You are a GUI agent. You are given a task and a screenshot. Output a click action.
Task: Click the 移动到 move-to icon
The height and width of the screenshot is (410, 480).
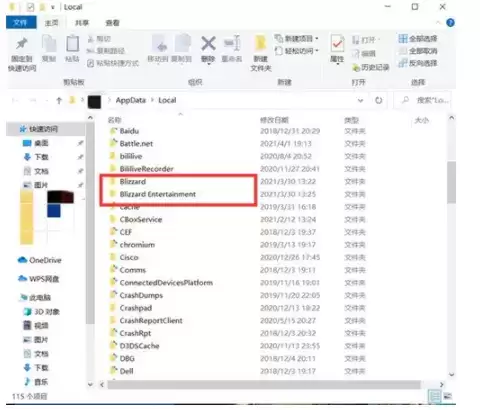tap(160, 44)
